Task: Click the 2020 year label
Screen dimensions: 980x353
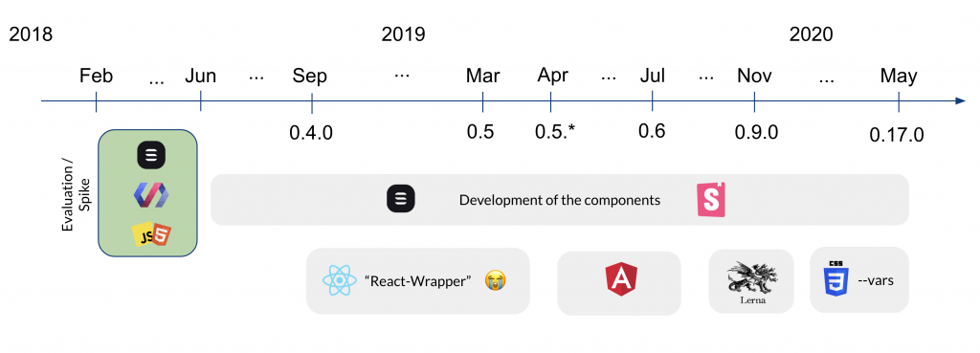Action: click(x=811, y=34)
